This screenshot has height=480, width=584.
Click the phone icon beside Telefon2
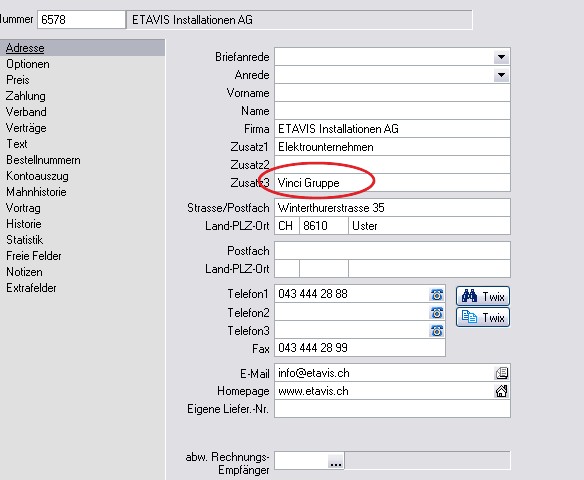437,312
